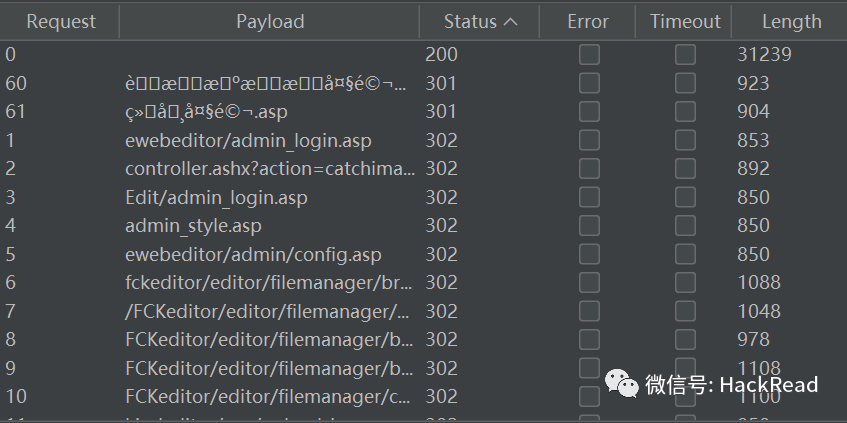Select request 61 with status 301

click(424, 112)
